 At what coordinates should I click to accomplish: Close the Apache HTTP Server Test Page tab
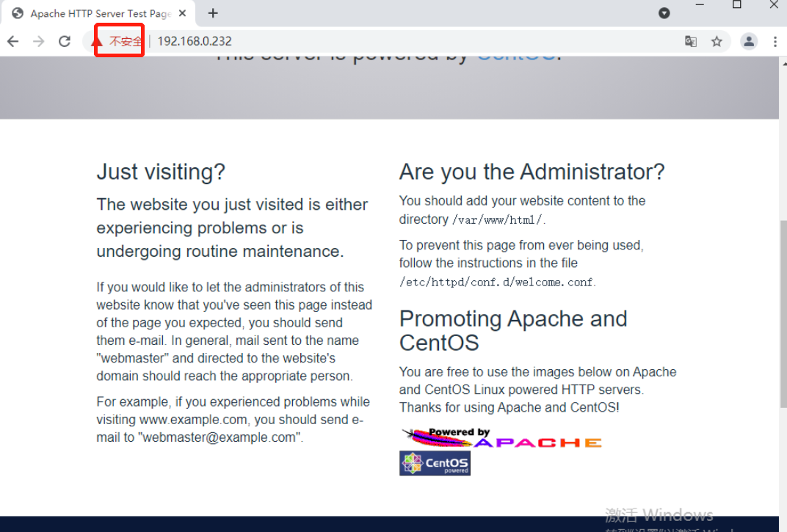(x=182, y=13)
